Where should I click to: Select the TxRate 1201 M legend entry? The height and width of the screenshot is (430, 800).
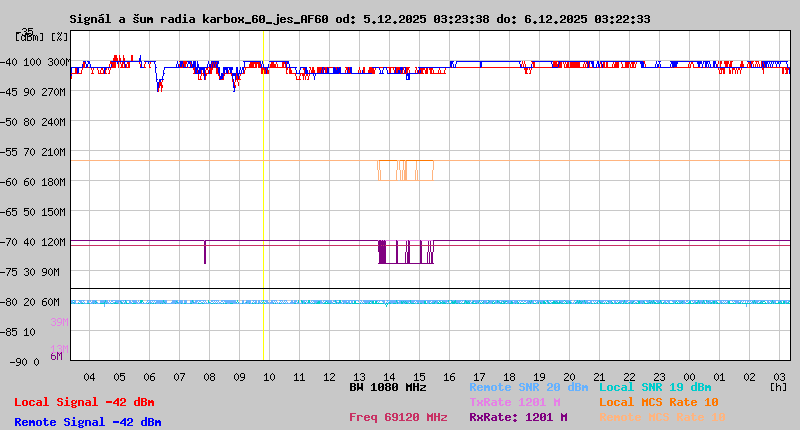click(x=515, y=402)
